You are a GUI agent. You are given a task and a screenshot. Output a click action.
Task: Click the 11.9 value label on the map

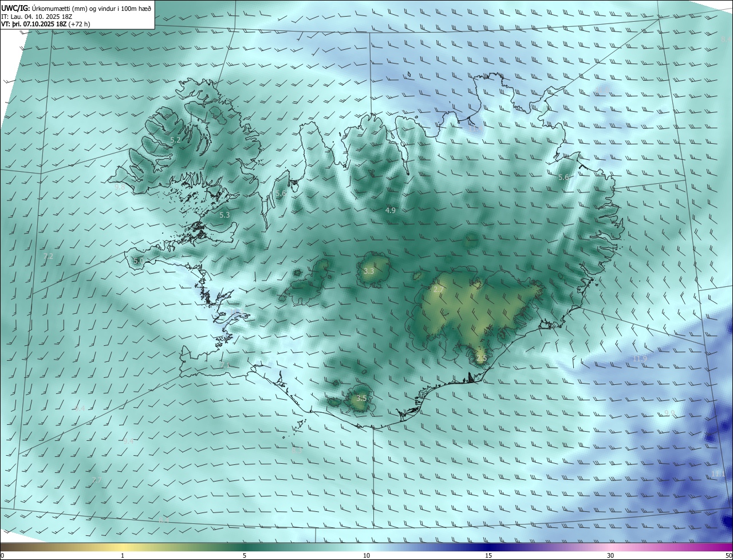click(x=640, y=359)
